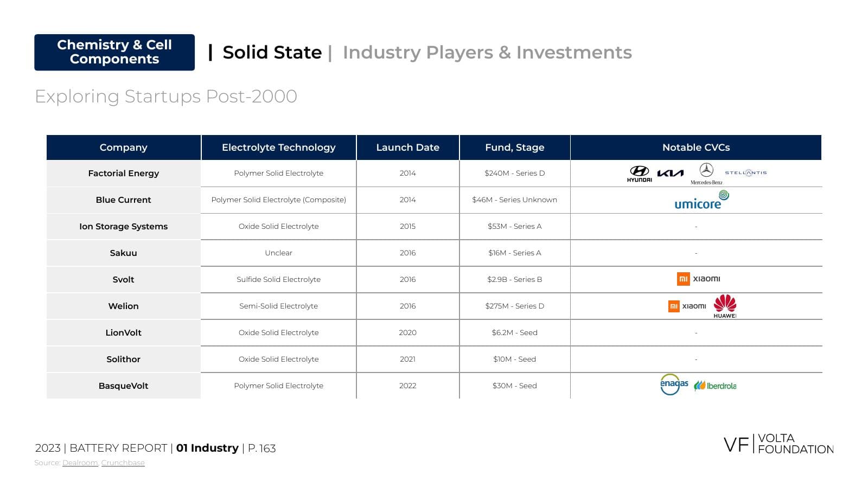Click the Huawei logo in Welion row
Viewport: 868px width, 488px height.
pos(725,306)
